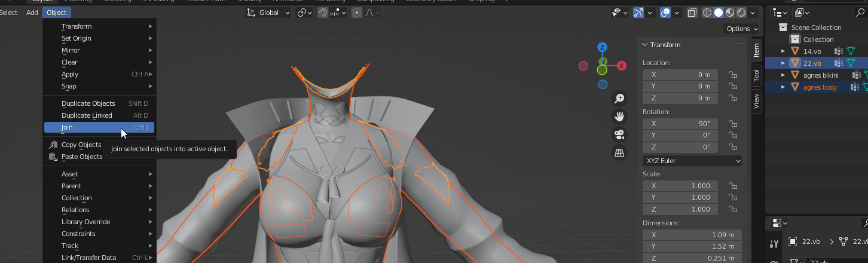Click the Scale Z field

(681, 209)
